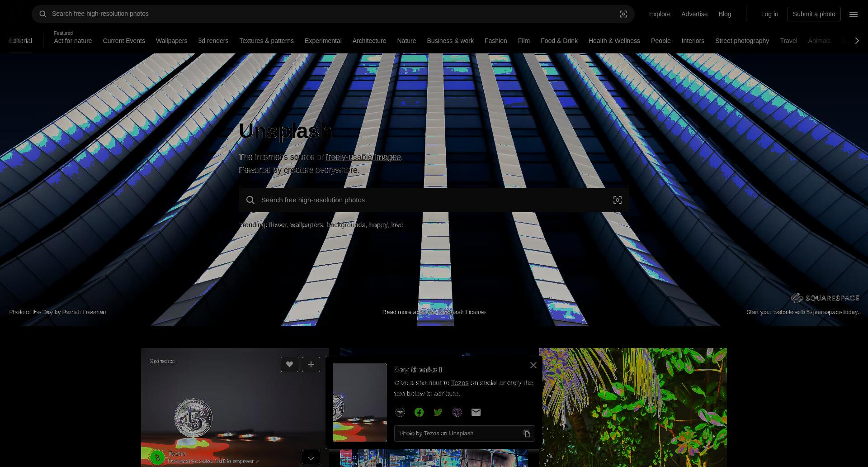Select the Editorial tab
The height and width of the screenshot is (467, 868).
tap(20, 41)
